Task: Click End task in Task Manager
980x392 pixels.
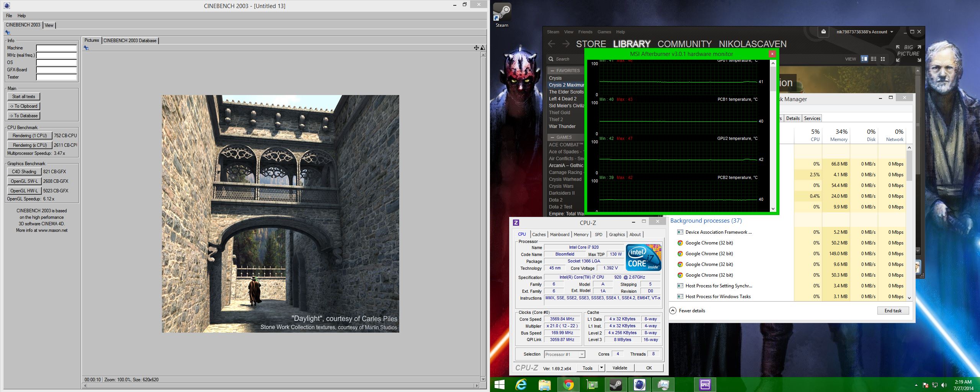Action: (893, 311)
